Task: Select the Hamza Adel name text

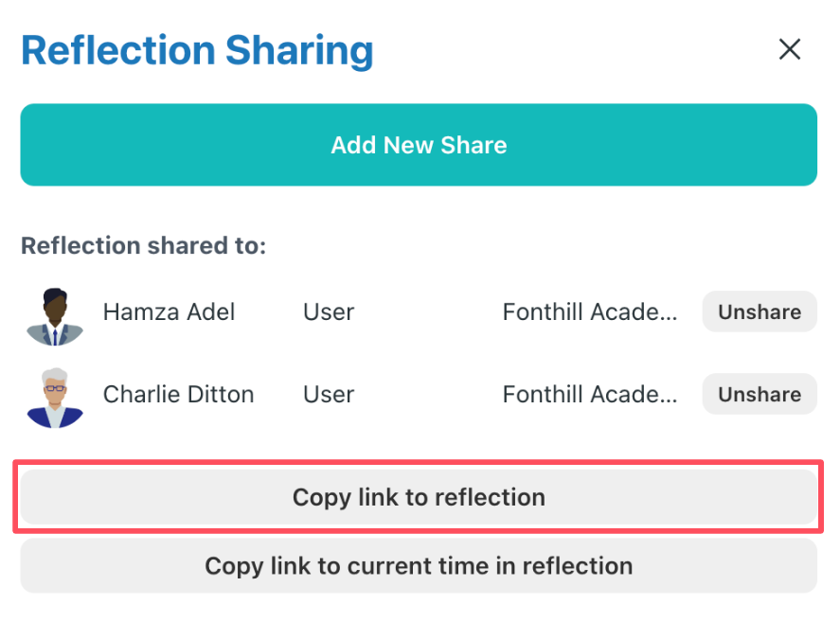Action: point(169,311)
